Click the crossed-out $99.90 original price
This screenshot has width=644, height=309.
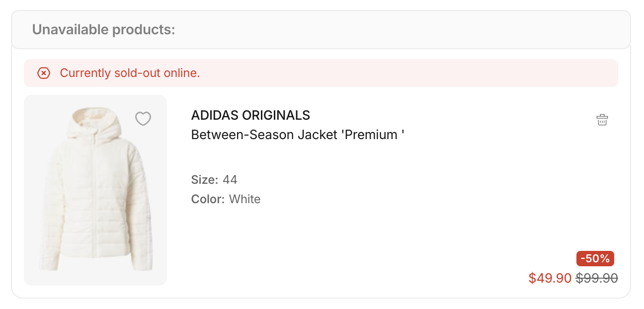pyautogui.click(x=597, y=278)
